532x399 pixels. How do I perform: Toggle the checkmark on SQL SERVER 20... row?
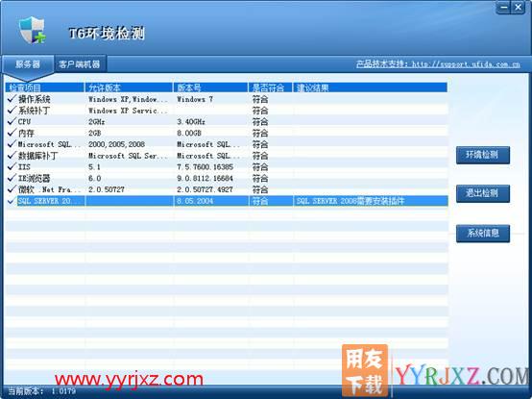pyautogui.click(x=12, y=201)
